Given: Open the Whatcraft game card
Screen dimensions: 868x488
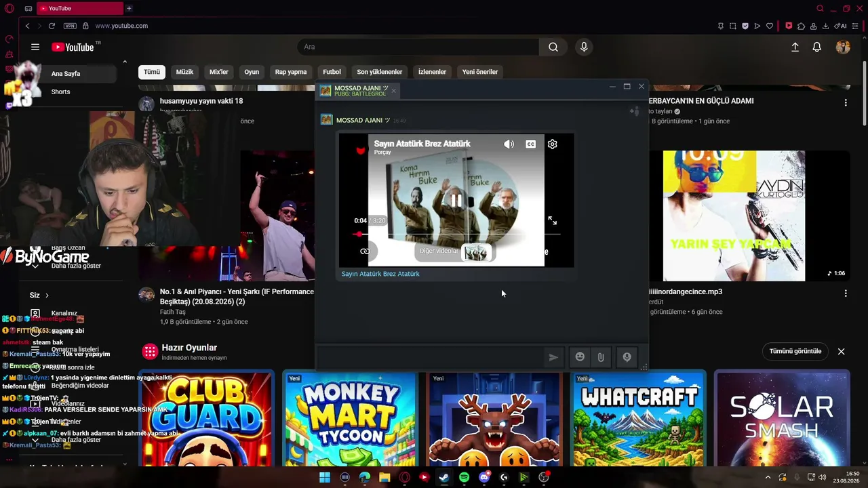Looking at the screenshot, I should (638, 418).
